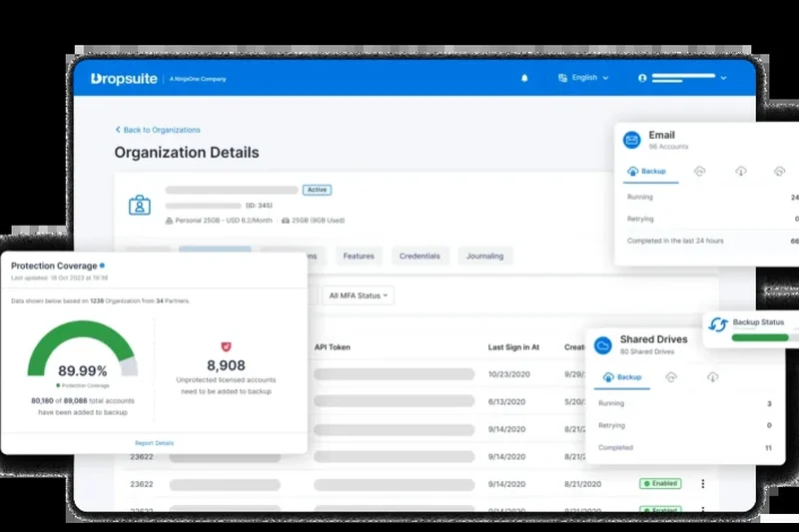This screenshot has width=799, height=532.
Task: Click the Personal 25GB plan icon
Action: (169, 221)
